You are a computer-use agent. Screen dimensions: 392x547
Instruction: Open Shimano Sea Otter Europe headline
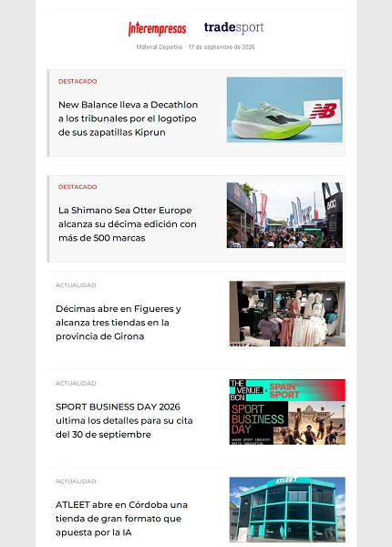128,224
